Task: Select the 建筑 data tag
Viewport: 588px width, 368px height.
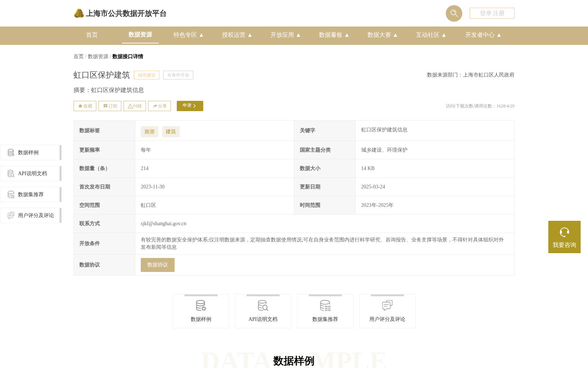Action: 171,132
